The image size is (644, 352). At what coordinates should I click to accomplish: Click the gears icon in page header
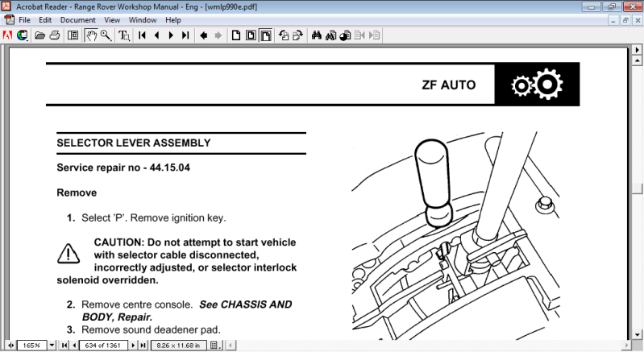[537, 84]
